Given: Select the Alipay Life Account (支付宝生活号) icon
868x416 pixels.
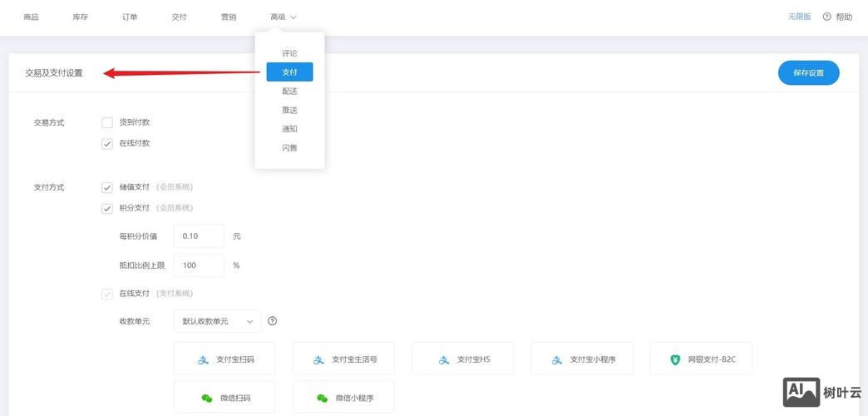Looking at the screenshot, I should tap(318, 359).
